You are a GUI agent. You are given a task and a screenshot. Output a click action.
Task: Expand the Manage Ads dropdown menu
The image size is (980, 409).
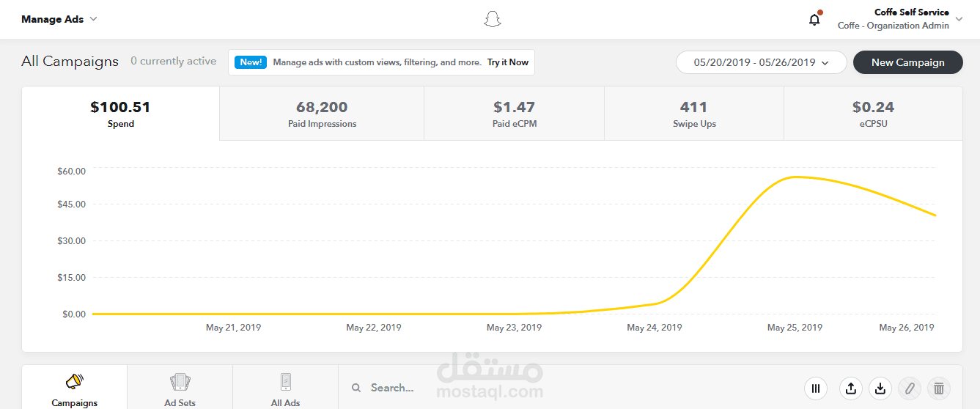pyautogui.click(x=59, y=19)
